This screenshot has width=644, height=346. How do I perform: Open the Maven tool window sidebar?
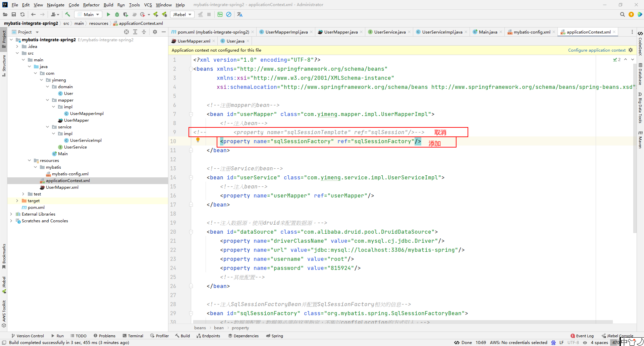640,139
